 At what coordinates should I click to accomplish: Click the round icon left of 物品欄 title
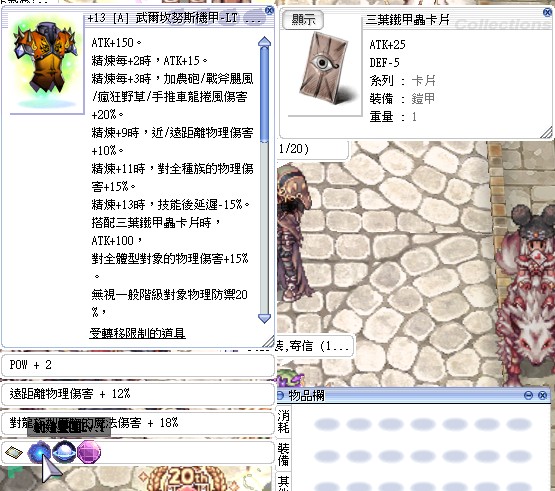click(x=280, y=395)
